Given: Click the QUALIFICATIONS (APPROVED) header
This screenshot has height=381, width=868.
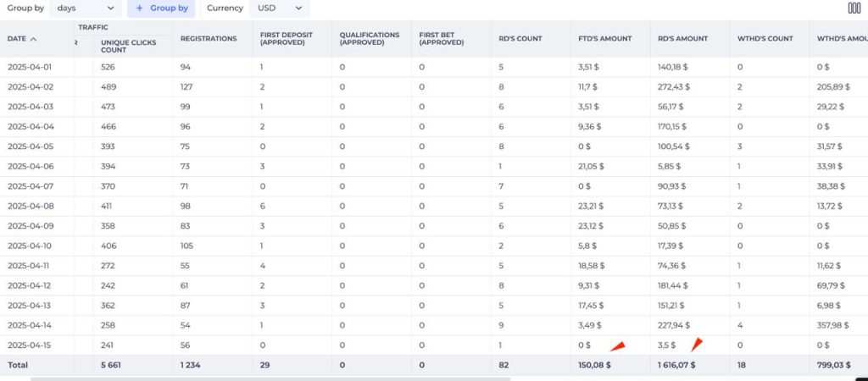Looking at the screenshot, I should (x=370, y=39).
